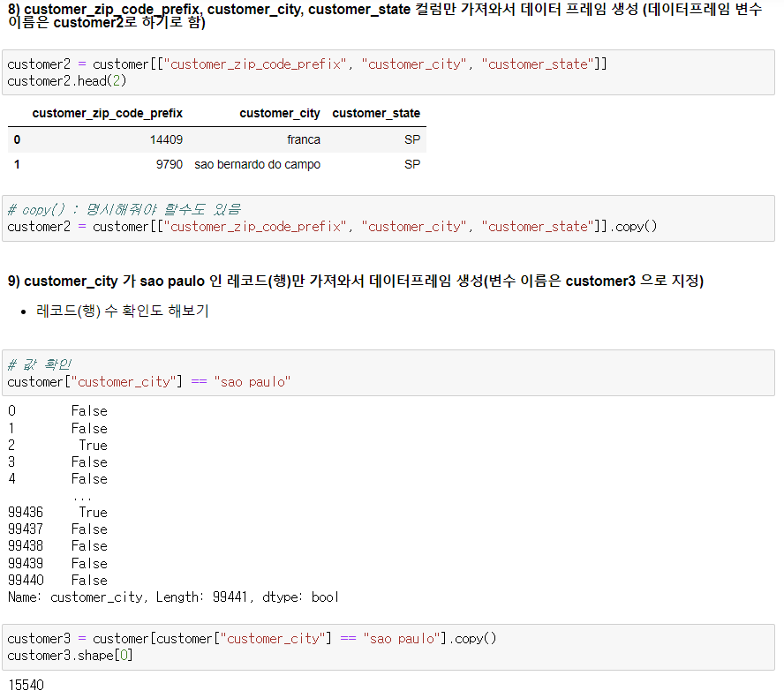Click False value at index 99437
Viewport: 784px width, 698px height.
point(89,529)
